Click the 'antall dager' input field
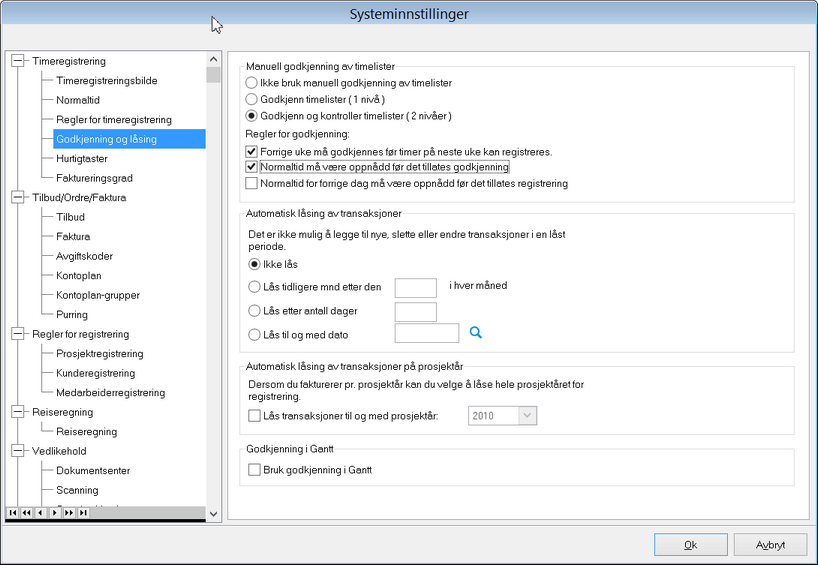818x565 pixels. [x=416, y=312]
